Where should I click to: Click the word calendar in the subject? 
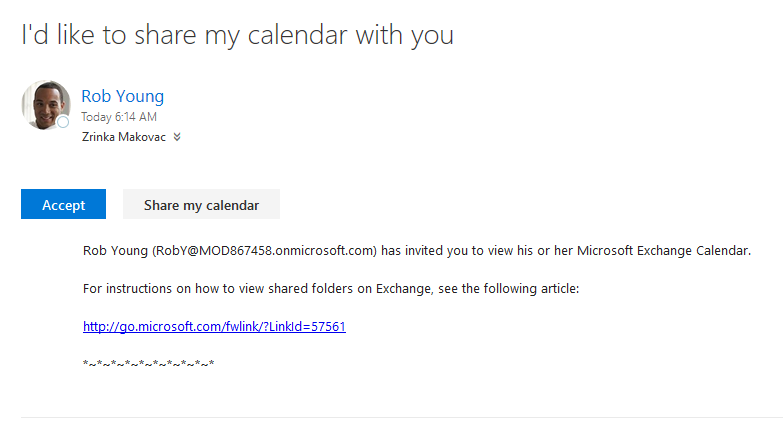(x=298, y=35)
